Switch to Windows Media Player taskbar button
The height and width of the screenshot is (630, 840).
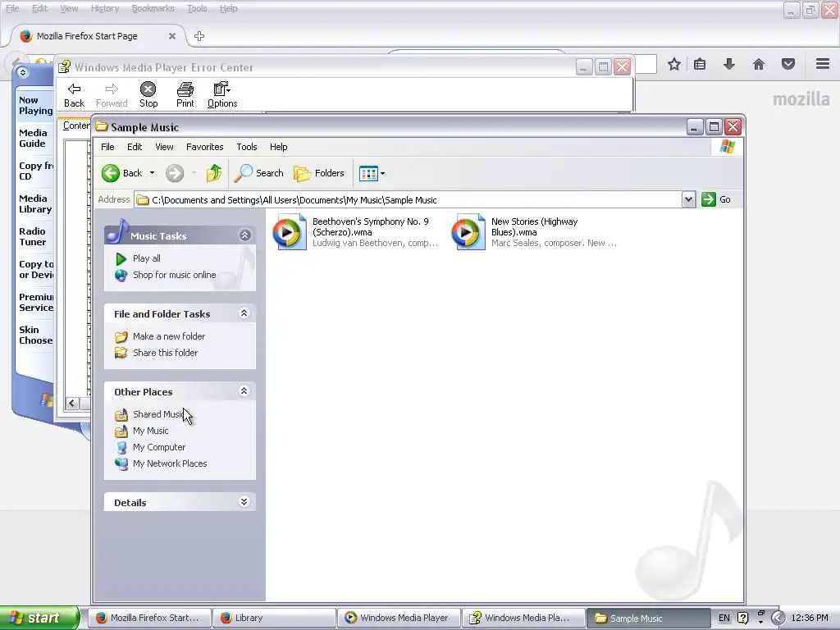click(399, 618)
